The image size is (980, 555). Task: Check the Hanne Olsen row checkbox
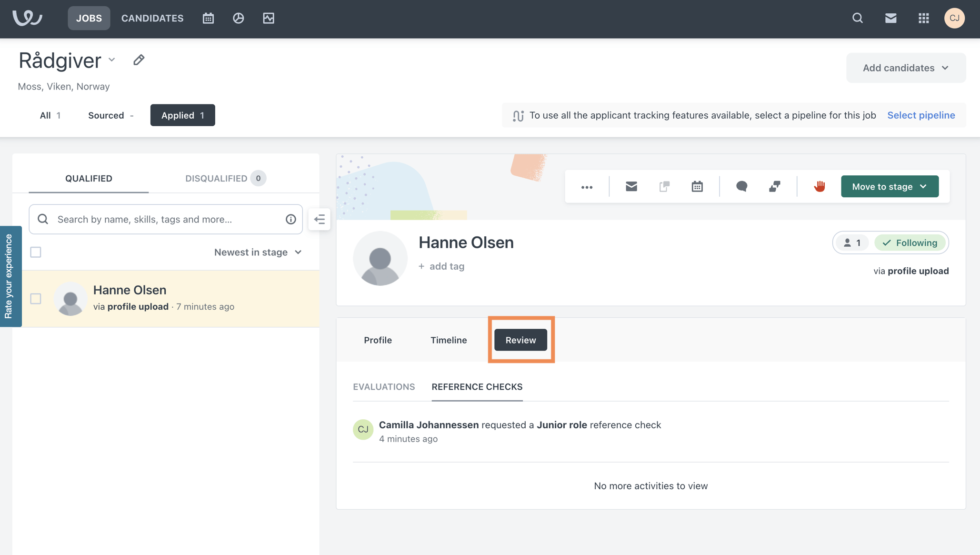[x=36, y=299]
